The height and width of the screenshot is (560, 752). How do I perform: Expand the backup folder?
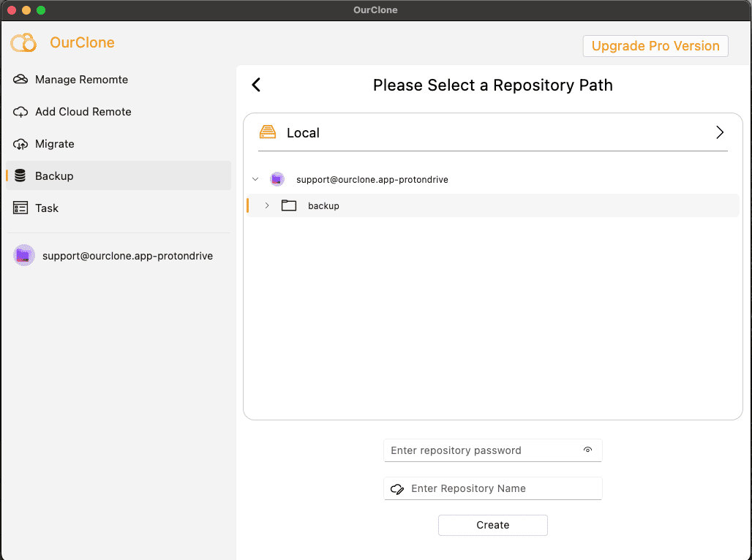267,205
